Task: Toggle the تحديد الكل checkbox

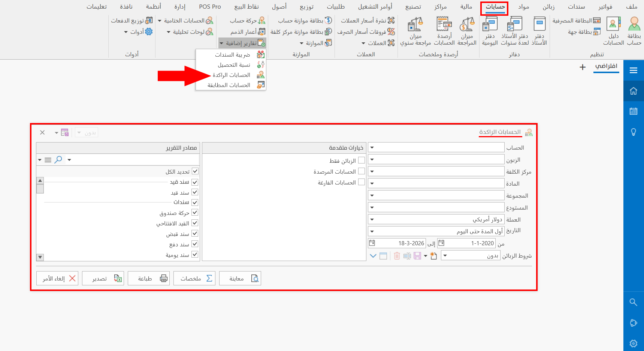Action: tap(195, 171)
